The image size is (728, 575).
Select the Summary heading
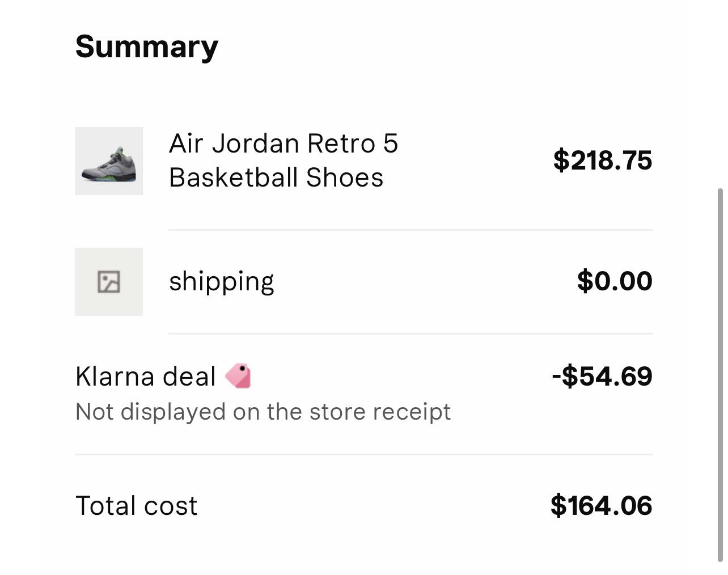click(x=146, y=46)
